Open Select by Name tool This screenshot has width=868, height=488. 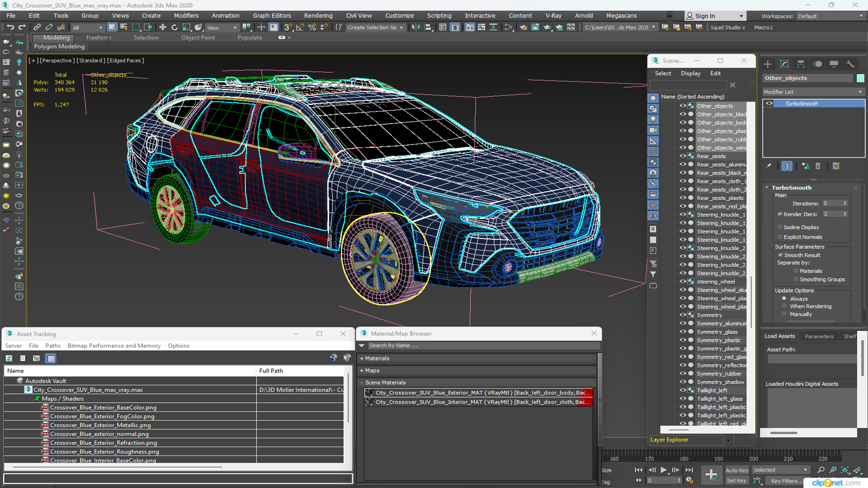(124, 28)
